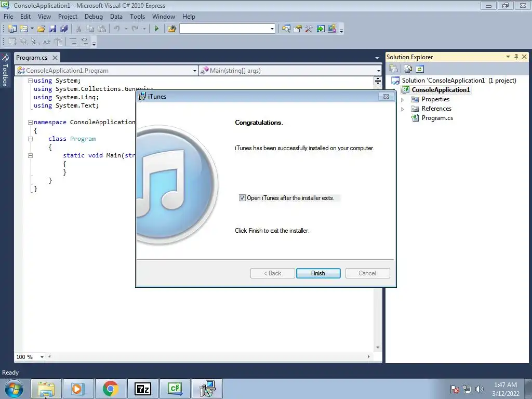
Task: Click the Open File toolbar icon
Action: point(41,29)
